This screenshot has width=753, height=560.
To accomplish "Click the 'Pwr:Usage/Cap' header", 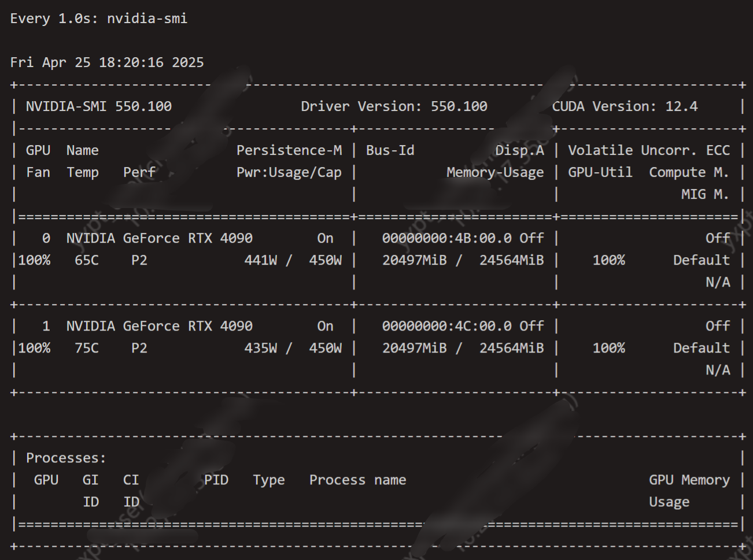I will (x=289, y=172).
